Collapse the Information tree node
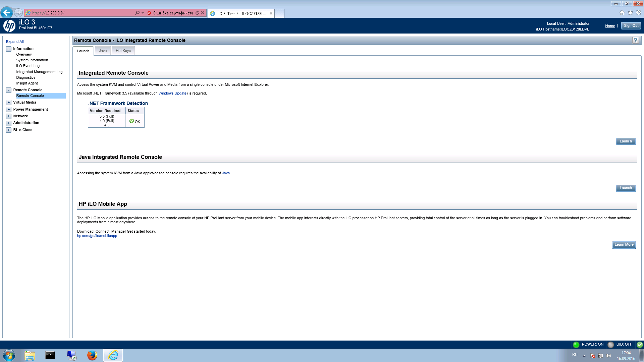Viewport: 644px width, 362px height. point(9,49)
